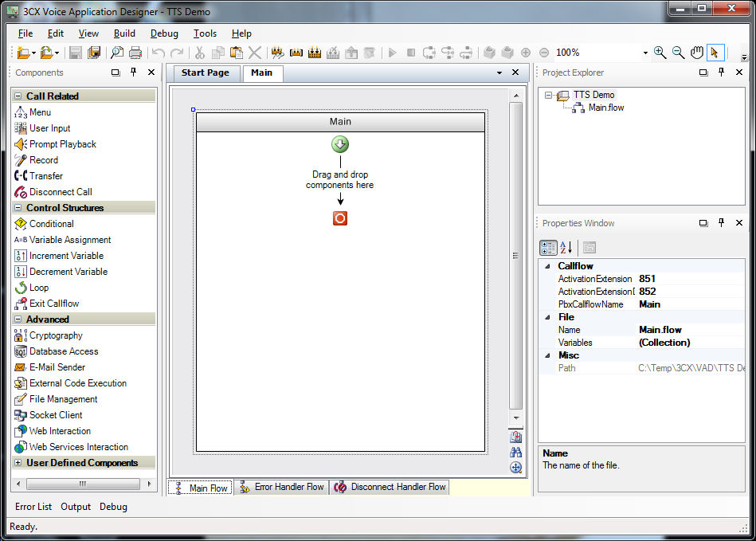Click the Save toolbar icon

[75, 53]
